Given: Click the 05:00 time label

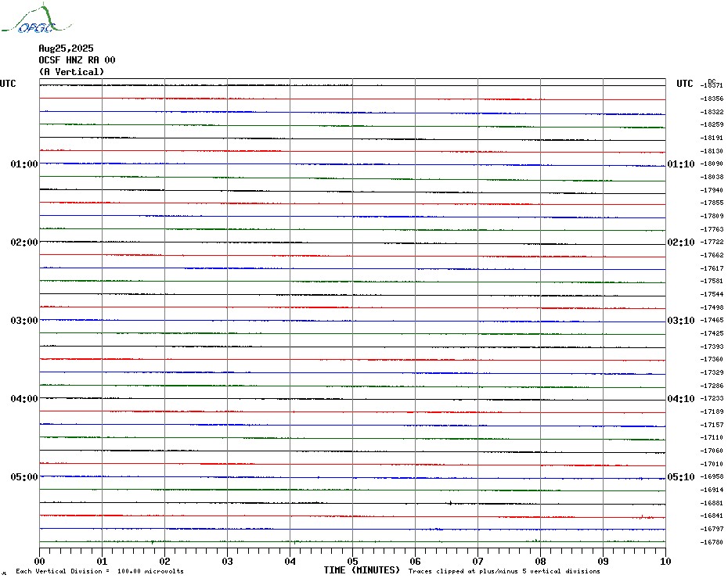Looking at the screenshot, I should (24, 477).
